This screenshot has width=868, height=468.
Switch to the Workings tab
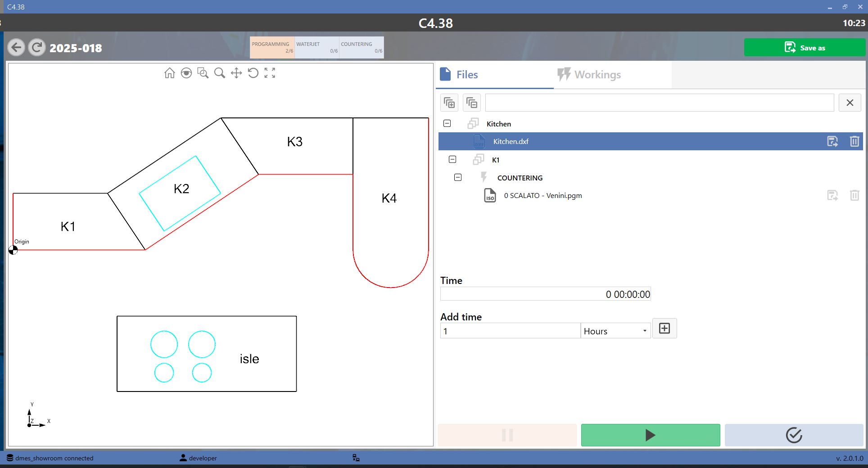pos(589,75)
